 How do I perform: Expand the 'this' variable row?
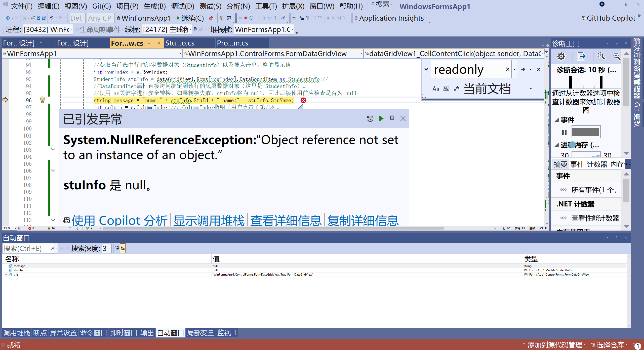[6, 275]
